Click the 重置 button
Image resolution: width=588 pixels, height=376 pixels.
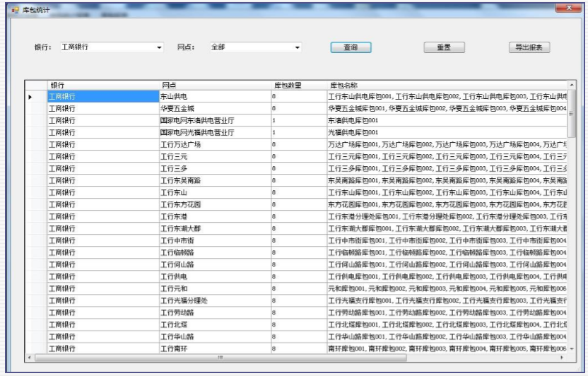444,47
